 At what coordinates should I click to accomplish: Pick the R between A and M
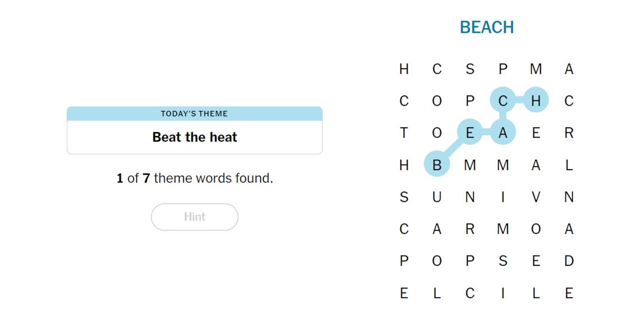470,229
